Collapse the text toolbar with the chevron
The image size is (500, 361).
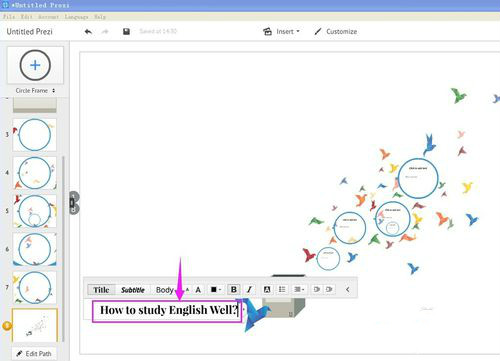pyautogui.click(x=348, y=290)
